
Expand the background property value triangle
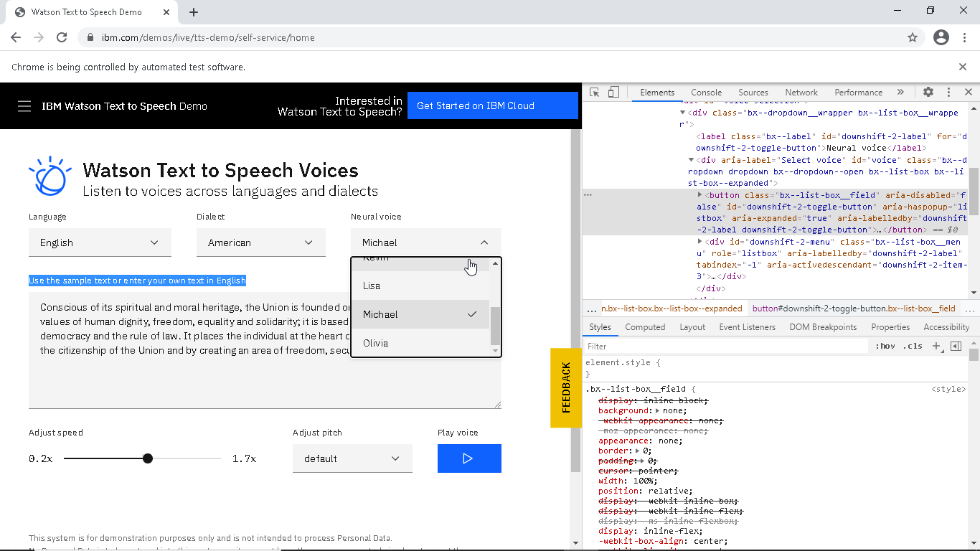658,410
